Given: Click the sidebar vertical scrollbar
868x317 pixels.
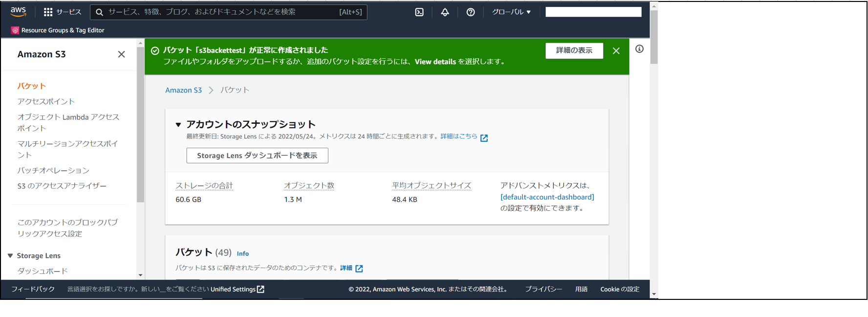Looking at the screenshot, I should point(140,124).
